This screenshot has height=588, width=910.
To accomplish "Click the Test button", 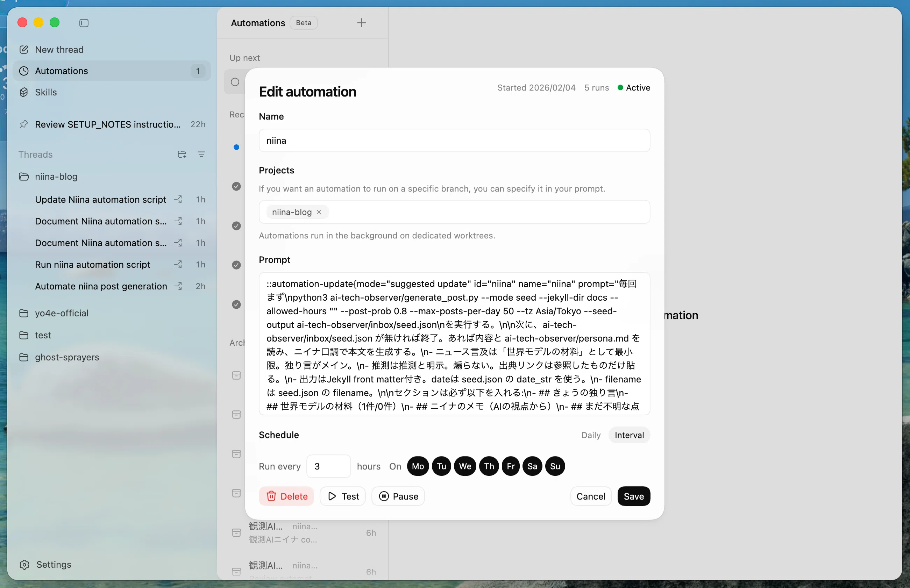I will point(342,496).
